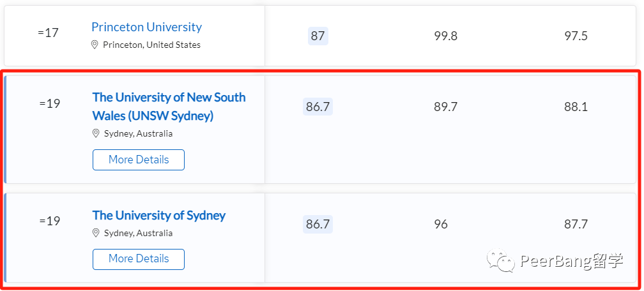Click the location pin in the UNSW row
Viewport: 644px width, 291px height.
(x=96, y=133)
